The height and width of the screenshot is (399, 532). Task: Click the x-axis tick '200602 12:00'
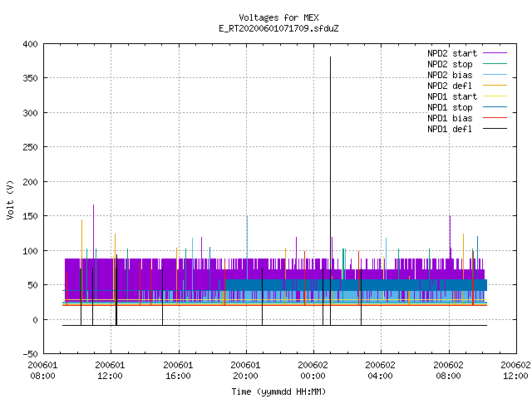[515, 371]
